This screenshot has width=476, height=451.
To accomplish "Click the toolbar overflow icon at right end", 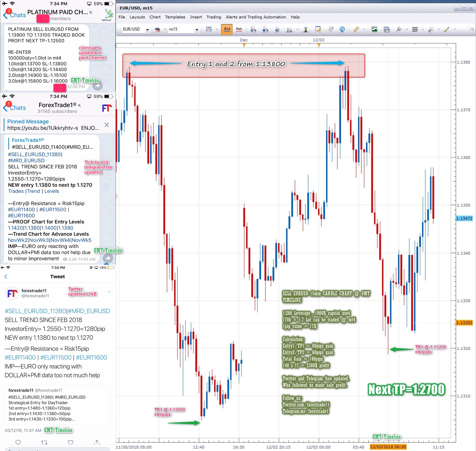I will (472, 29).
